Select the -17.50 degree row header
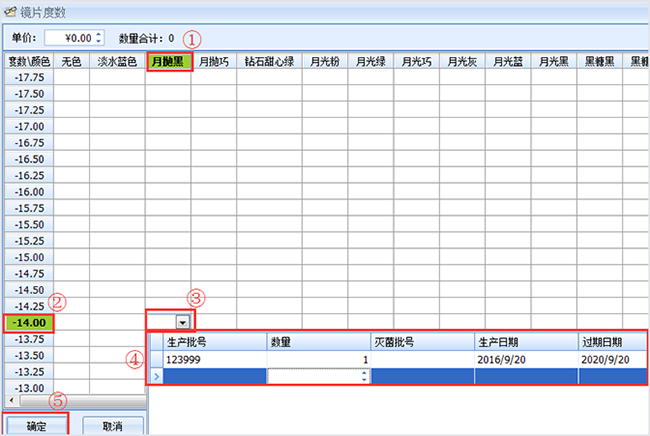 pos(29,94)
